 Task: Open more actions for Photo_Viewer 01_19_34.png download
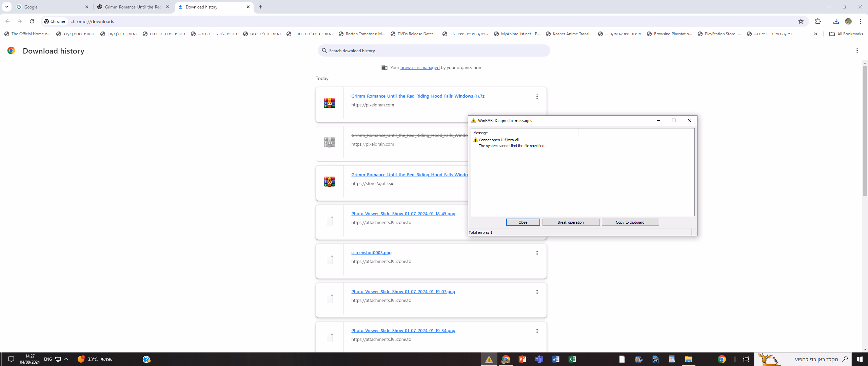(537, 331)
